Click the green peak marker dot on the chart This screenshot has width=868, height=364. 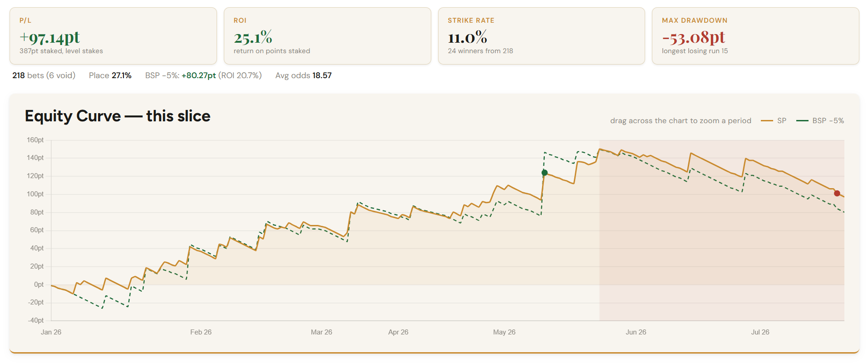544,173
